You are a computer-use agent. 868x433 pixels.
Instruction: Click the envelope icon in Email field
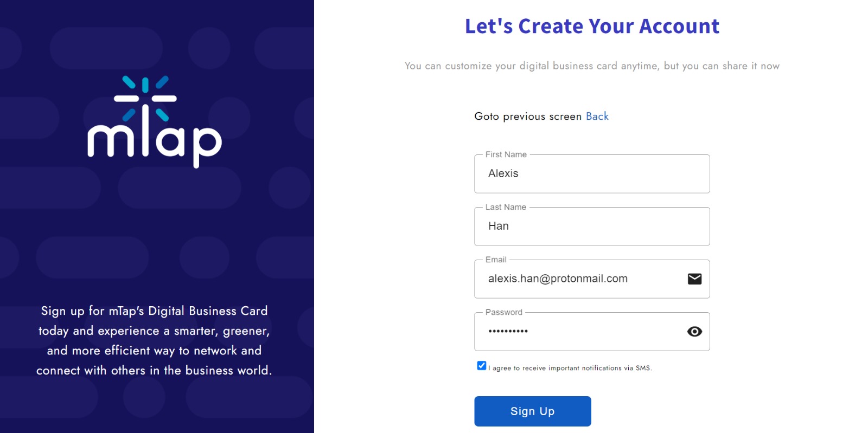pos(694,279)
